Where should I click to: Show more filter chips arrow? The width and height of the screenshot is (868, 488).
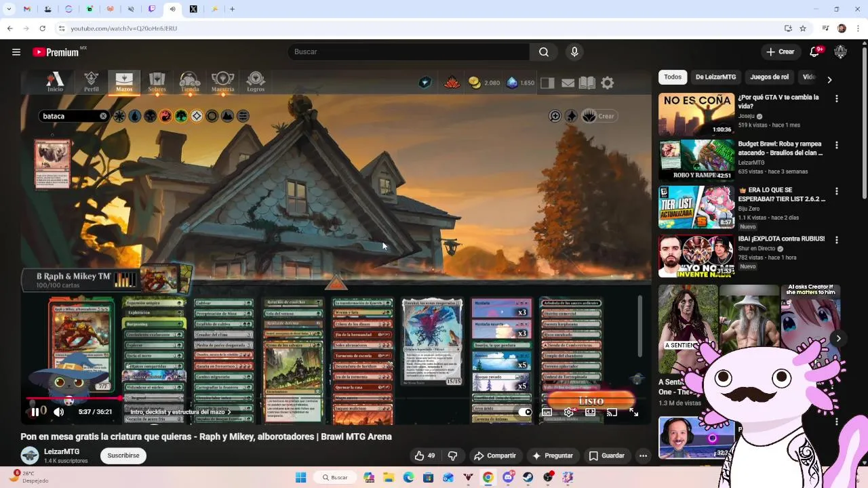[829, 79]
